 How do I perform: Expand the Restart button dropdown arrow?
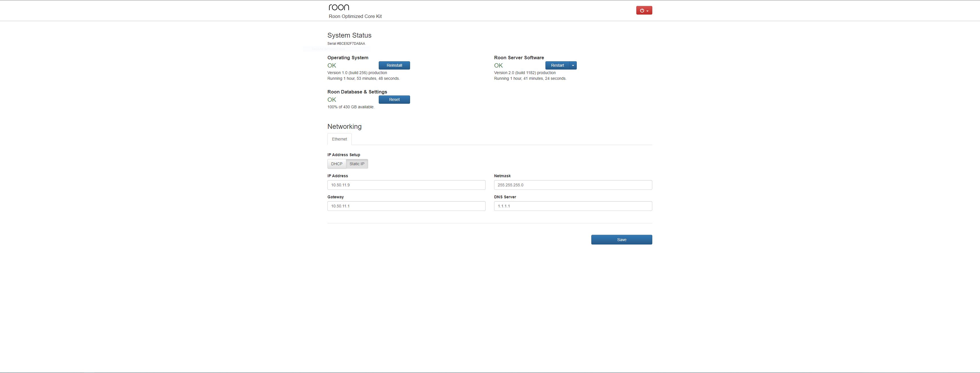point(573,66)
